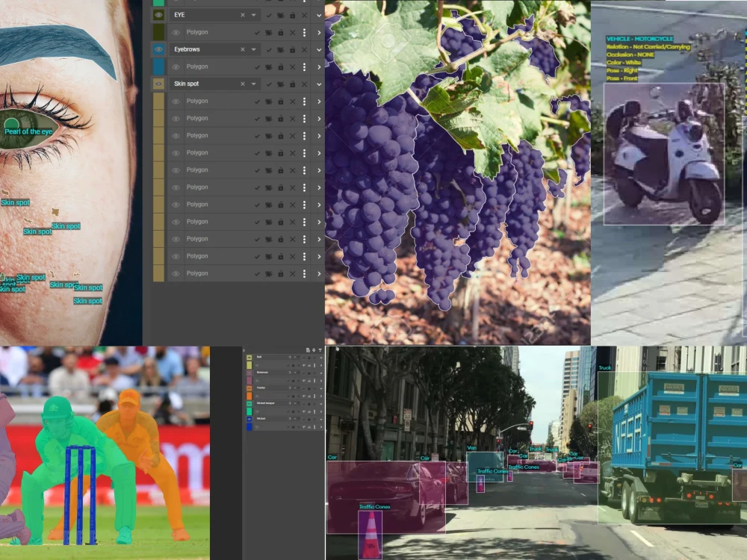Show the Wicket keeper layer's visibility toggle

tap(249, 403)
